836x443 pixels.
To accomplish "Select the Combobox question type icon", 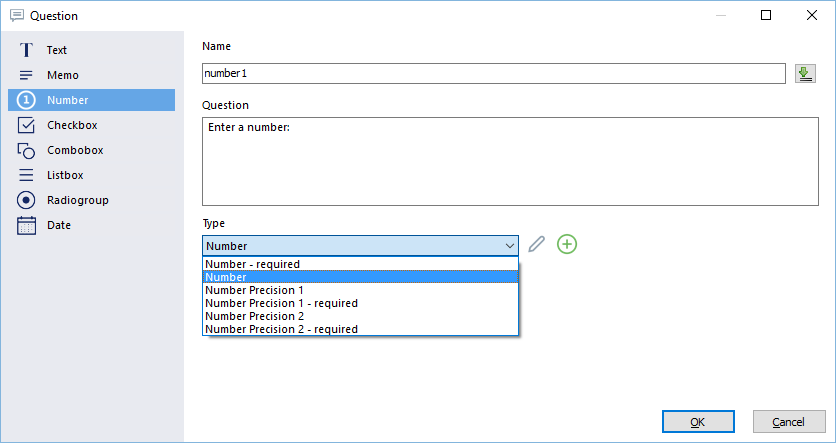I will [x=26, y=150].
